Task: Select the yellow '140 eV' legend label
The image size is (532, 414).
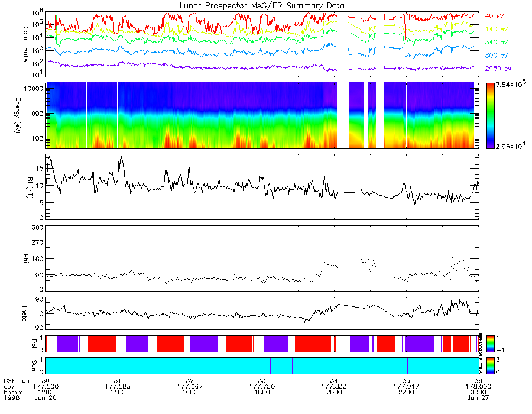Action: [497, 29]
